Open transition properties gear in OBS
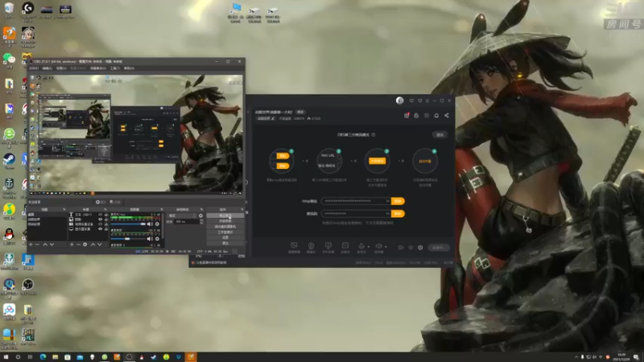This screenshot has height=362, width=644. click(x=200, y=216)
